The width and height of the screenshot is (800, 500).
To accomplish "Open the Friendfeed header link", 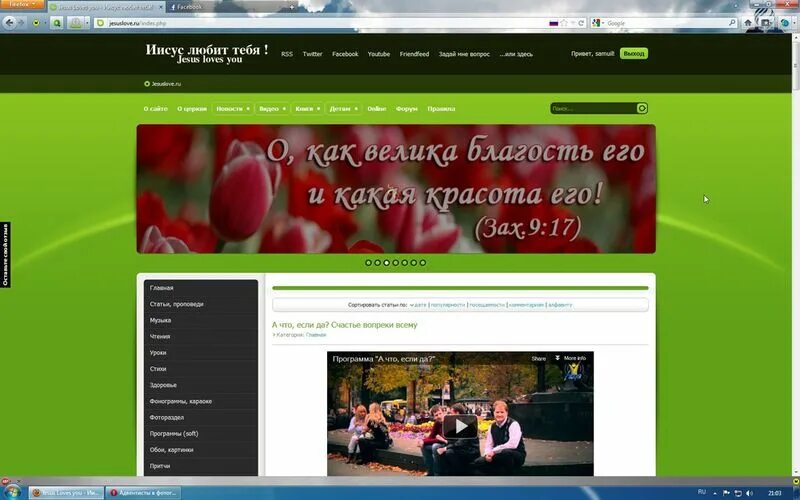I will 414,54.
